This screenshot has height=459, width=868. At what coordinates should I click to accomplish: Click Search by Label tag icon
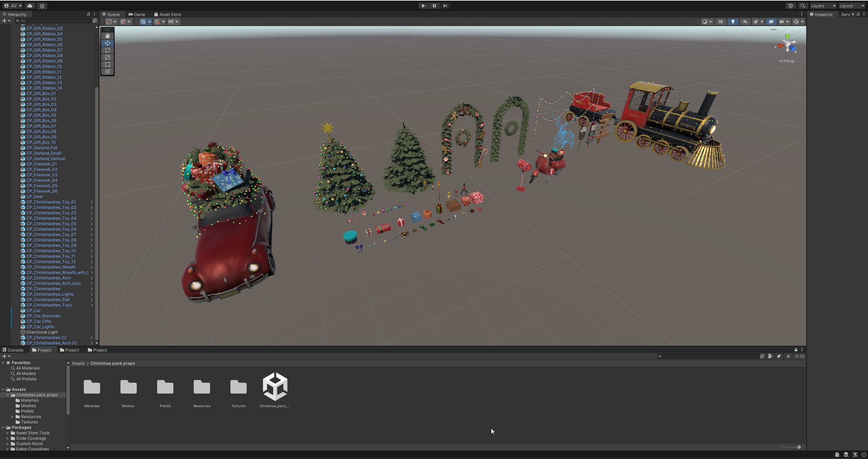coord(779,356)
